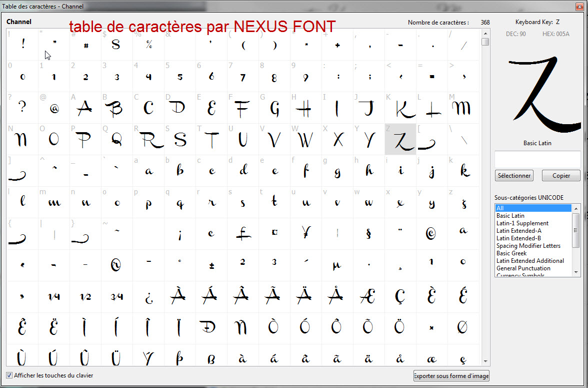Screen dimensions: 588x388
Task: Select the one-half fraction glyph
Action: coord(85,296)
